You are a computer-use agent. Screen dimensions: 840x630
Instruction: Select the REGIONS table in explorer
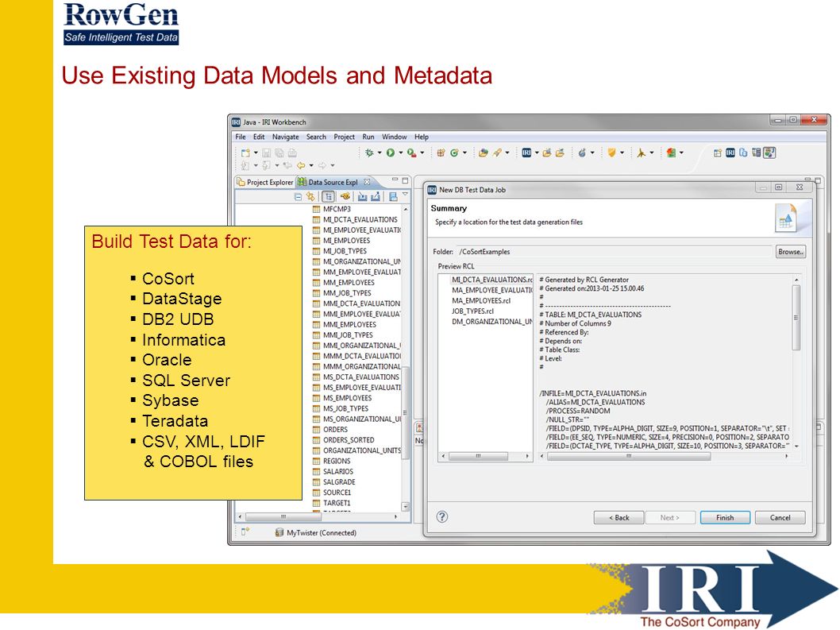click(337, 461)
